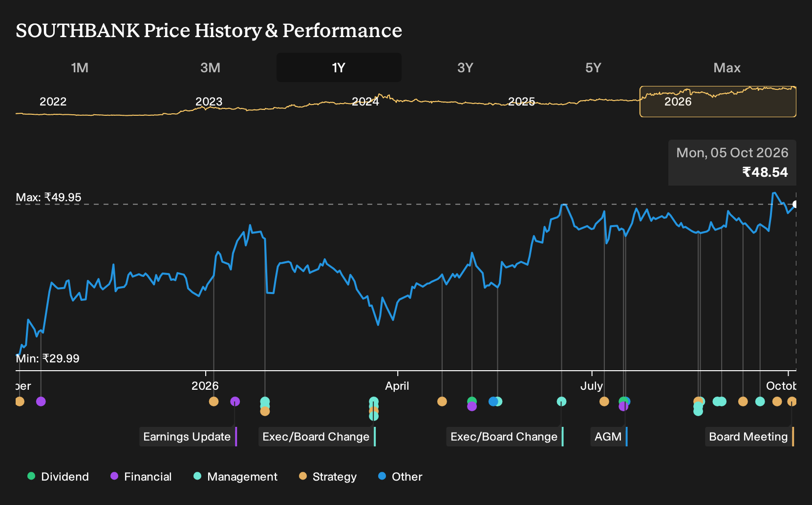The height and width of the screenshot is (505, 812).
Task: Click the Min: ₹29.99 label
Action: click(x=48, y=358)
